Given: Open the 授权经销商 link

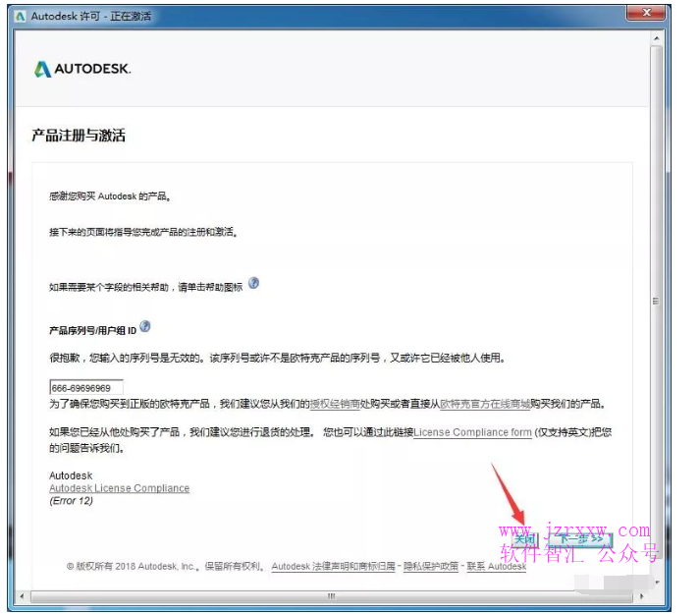Looking at the screenshot, I should [335, 404].
